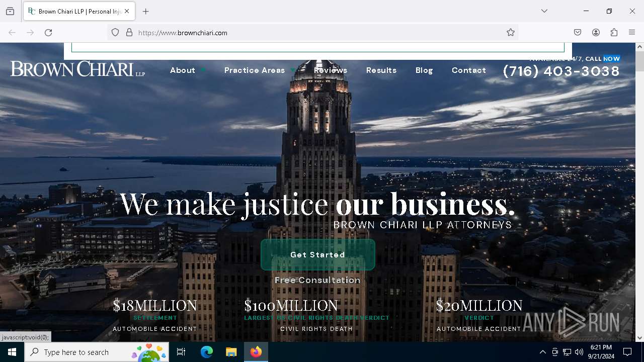Open the About menu item
This screenshot has width=644, height=362.
pyautogui.click(x=183, y=70)
